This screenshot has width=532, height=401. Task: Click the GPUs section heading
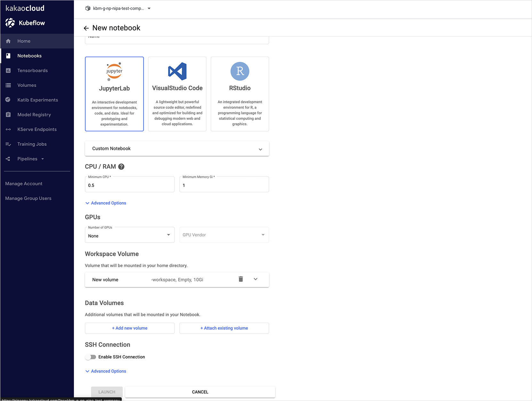[93, 217]
